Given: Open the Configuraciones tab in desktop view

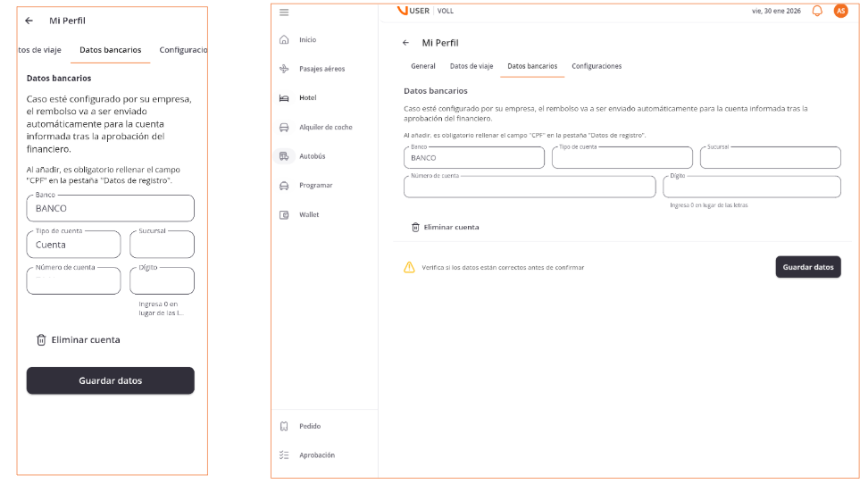Looking at the screenshot, I should (x=596, y=66).
